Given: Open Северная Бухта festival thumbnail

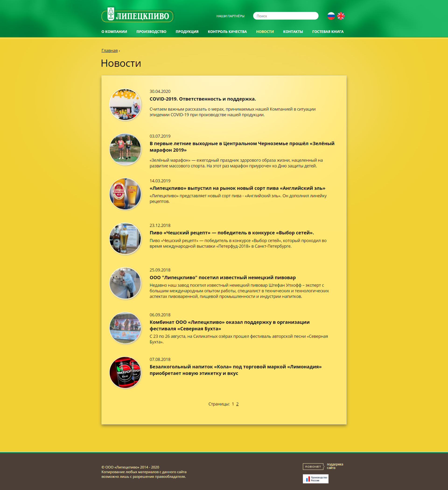Looking at the screenshot, I should [125, 328].
